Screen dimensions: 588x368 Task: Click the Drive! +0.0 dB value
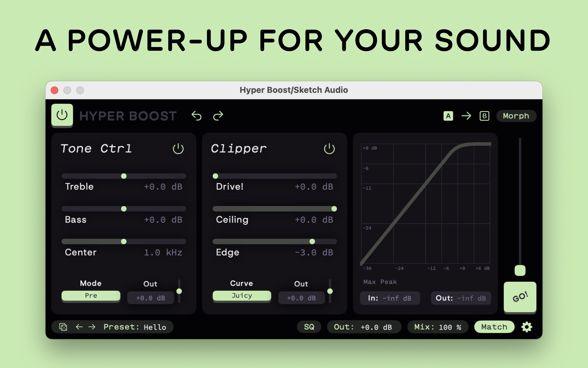(x=314, y=187)
